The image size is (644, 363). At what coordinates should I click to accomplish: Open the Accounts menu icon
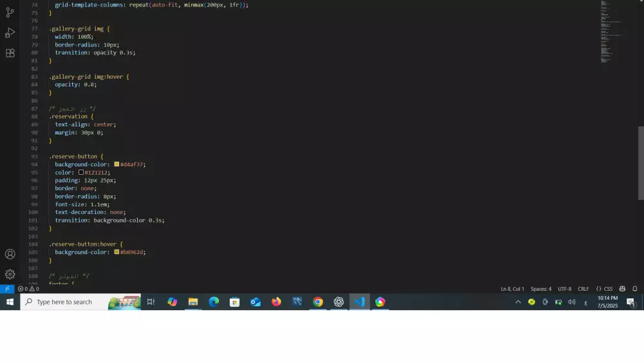click(10, 254)
